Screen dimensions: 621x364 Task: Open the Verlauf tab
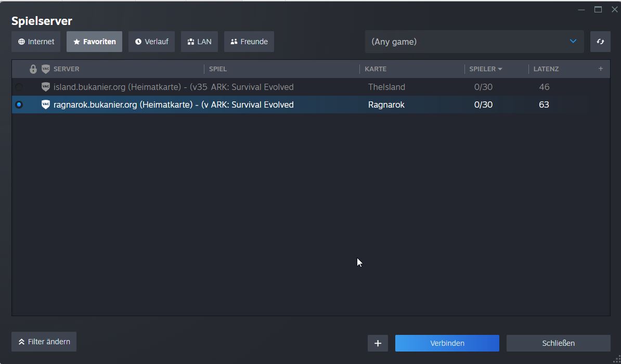tap(152, 42)
